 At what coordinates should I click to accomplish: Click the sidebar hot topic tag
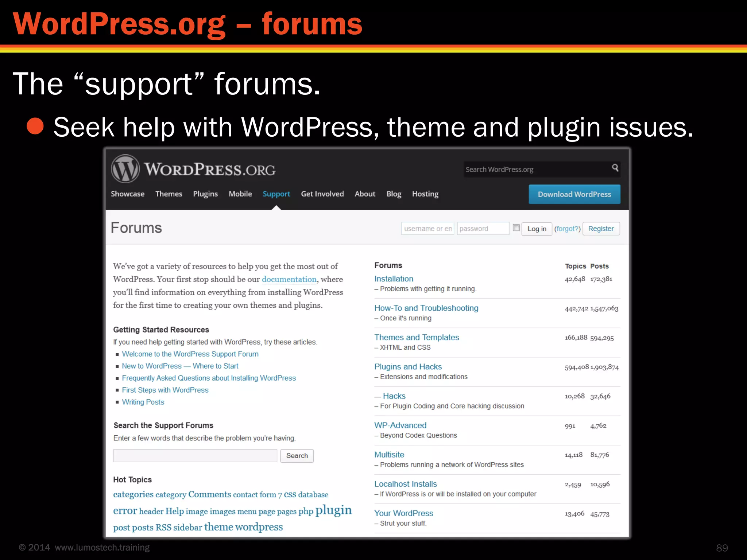[x=187, y=528]
